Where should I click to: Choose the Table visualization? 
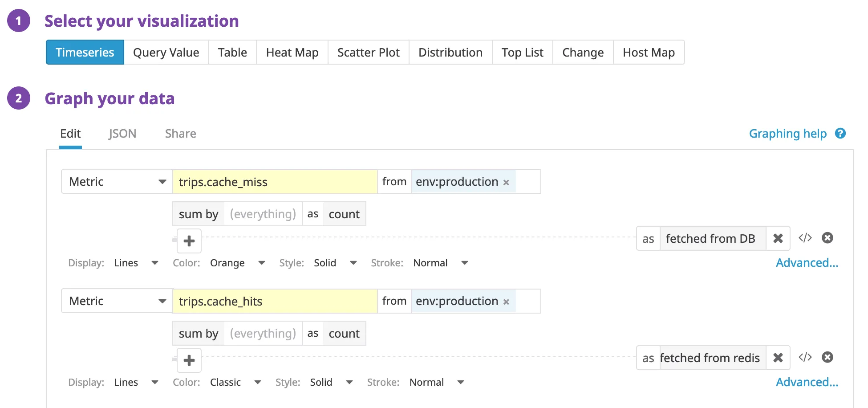[232, 52]
